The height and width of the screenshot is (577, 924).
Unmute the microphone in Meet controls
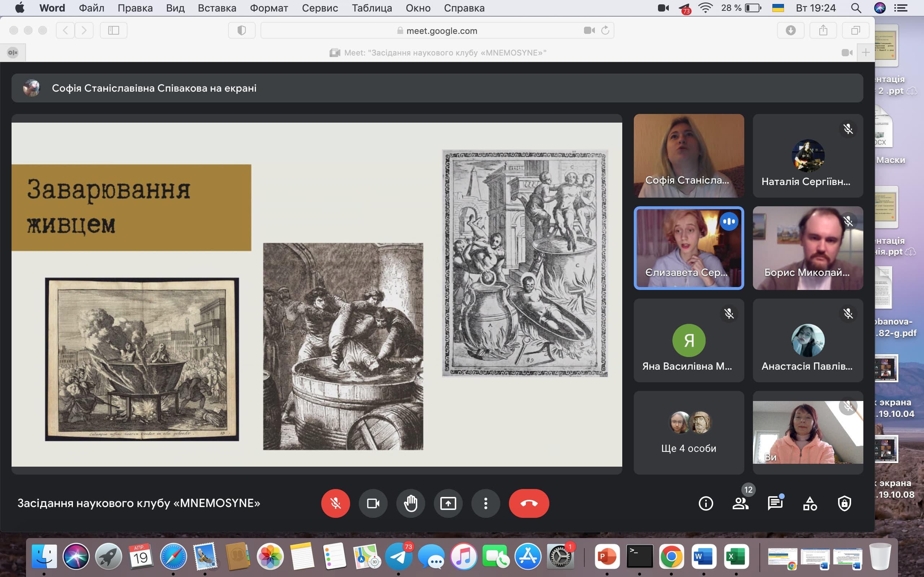tap(335, 503)
